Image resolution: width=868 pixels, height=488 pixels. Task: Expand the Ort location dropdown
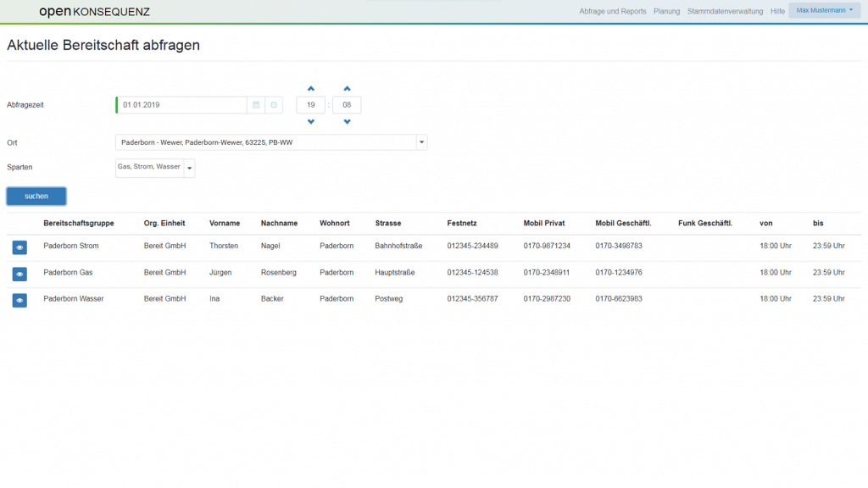421,142
